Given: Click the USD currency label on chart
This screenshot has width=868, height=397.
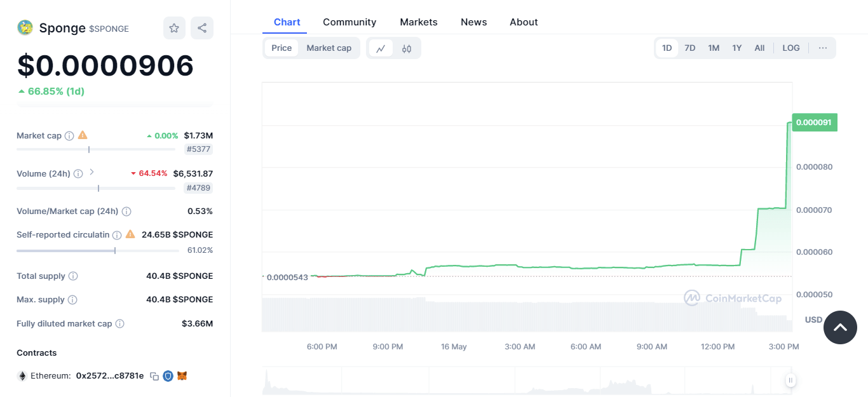Looking at the screenshot, I should click(813, 320).
